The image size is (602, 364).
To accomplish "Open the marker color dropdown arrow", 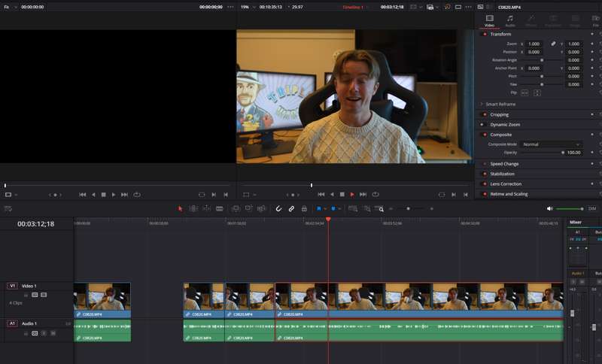I will pyautogui.click(x=340, y=208).
